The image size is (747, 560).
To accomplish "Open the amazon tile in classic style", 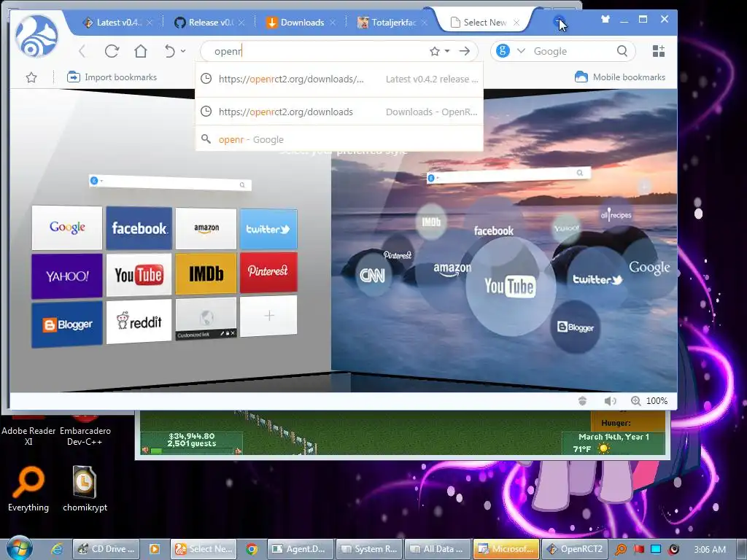I will (x=206, y=228).
